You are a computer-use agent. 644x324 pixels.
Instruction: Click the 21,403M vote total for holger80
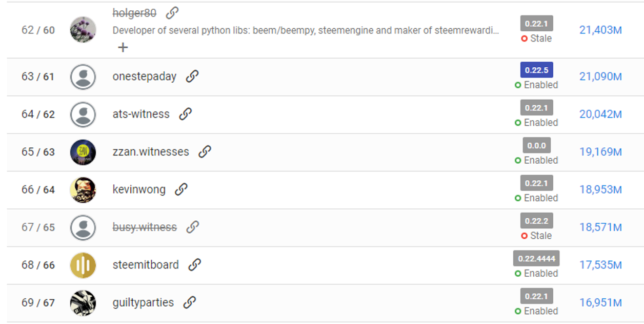point(600,30)
